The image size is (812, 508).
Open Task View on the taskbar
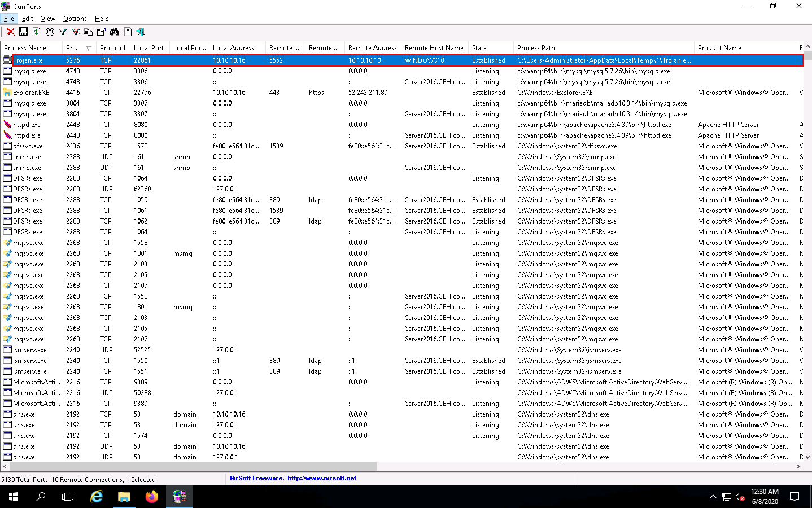pyautogui.click(x=68, y=497)
